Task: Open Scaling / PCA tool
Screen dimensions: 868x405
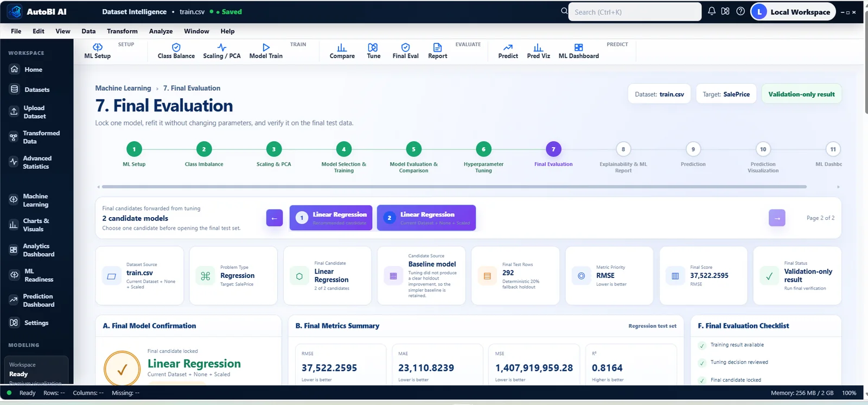Action: tap(222, 51)
